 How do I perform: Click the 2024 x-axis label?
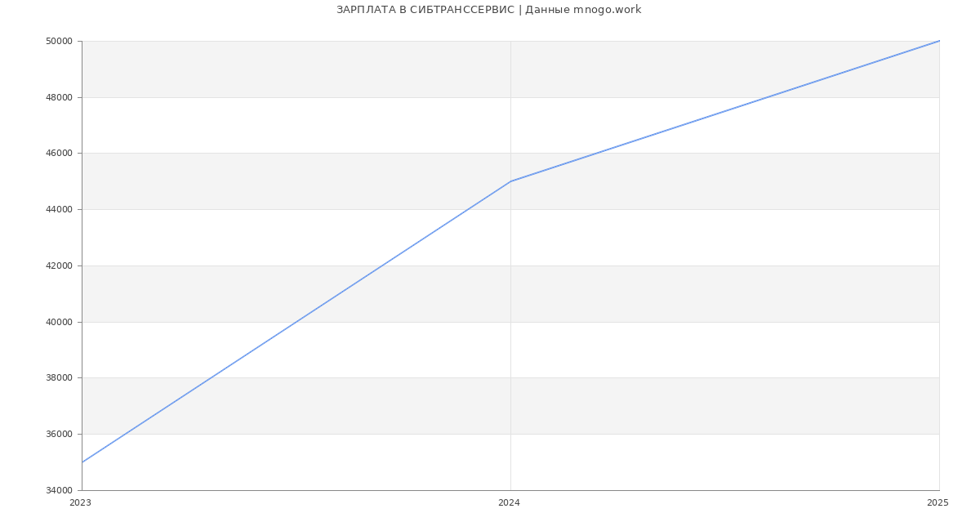coord(509,503)
